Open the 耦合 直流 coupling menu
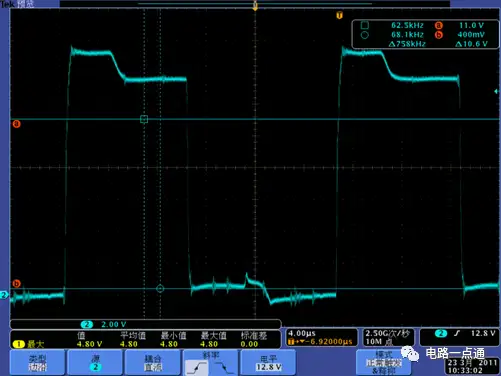This screenshot has height=376, width=501. tap(153, 363)
